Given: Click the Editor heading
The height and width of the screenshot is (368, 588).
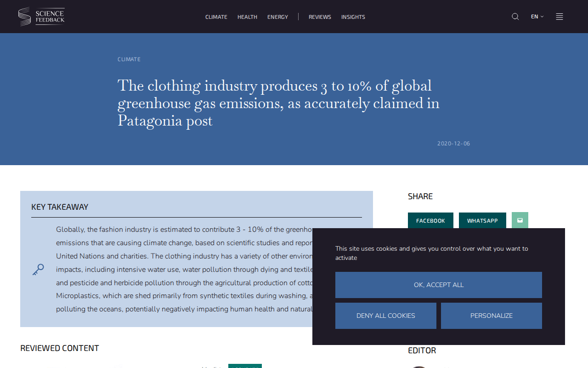Looking at the screenshot, I should pos(422,351).
